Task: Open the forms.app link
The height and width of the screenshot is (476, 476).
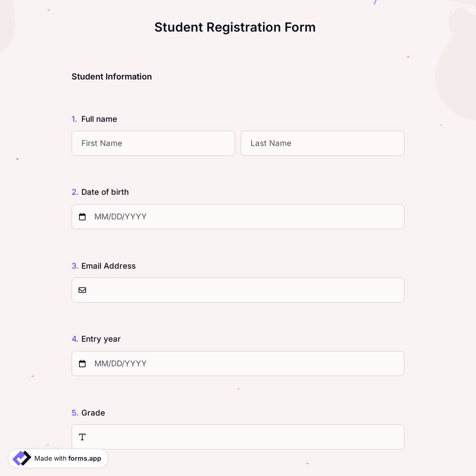Action: 84,458
